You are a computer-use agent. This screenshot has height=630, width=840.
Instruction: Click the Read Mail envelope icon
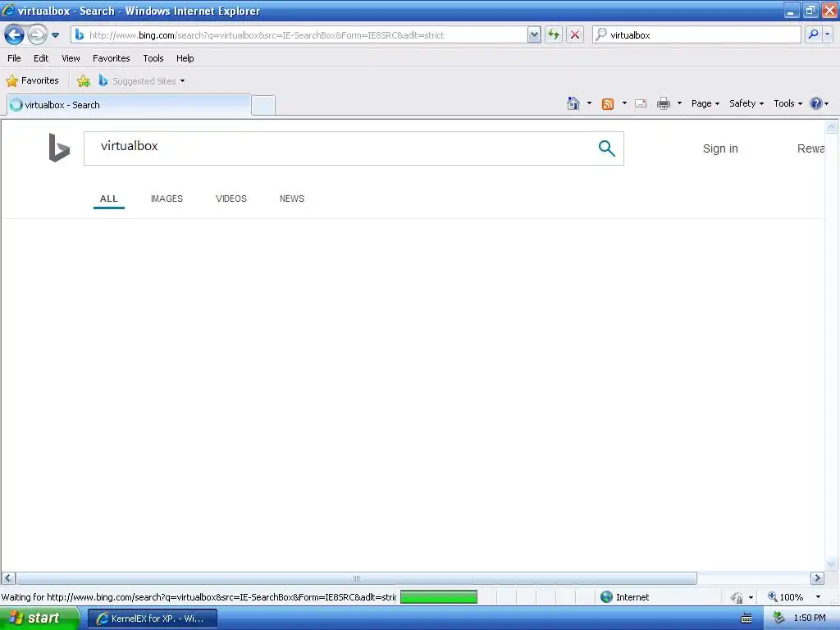641,103
